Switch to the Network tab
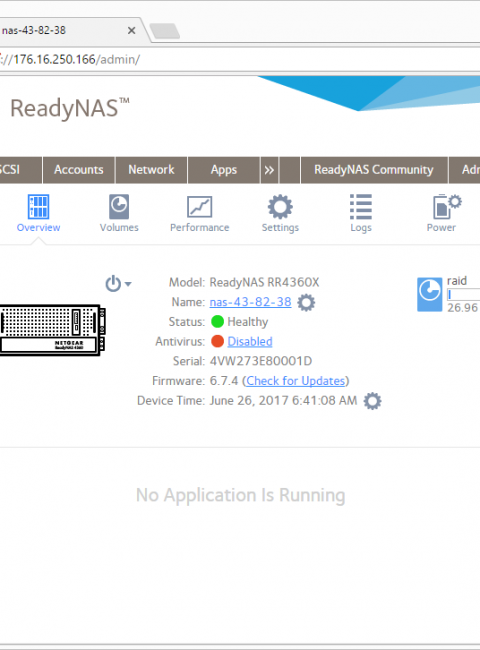Viewport: 480px width, 650px height. click(x=151, y=170)
